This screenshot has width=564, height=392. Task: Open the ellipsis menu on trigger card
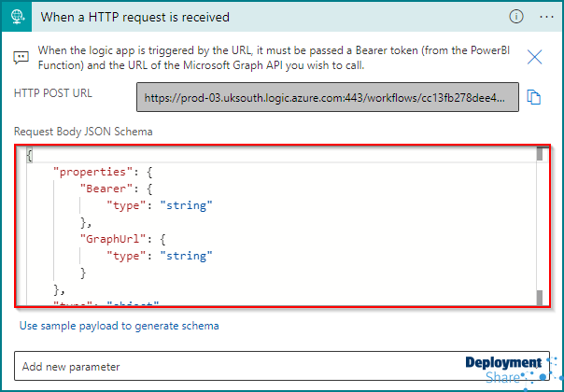(547, 17)
